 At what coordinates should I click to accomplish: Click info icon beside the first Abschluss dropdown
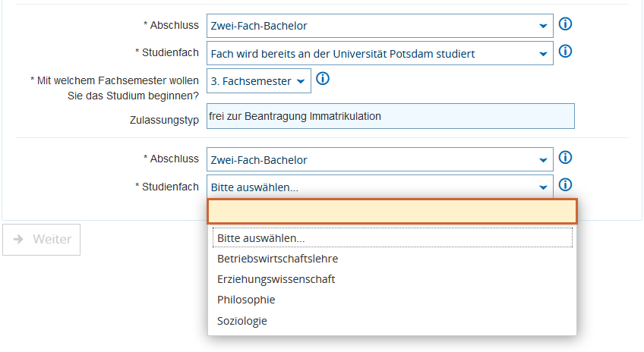coord(565,24)
